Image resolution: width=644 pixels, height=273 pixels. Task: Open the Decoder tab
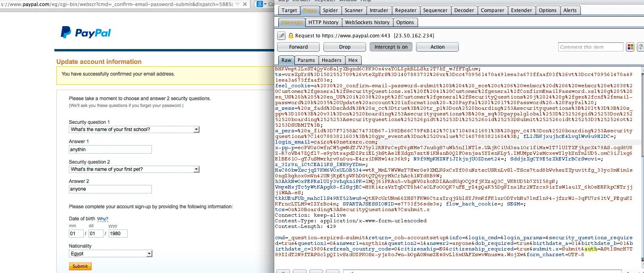464,10
